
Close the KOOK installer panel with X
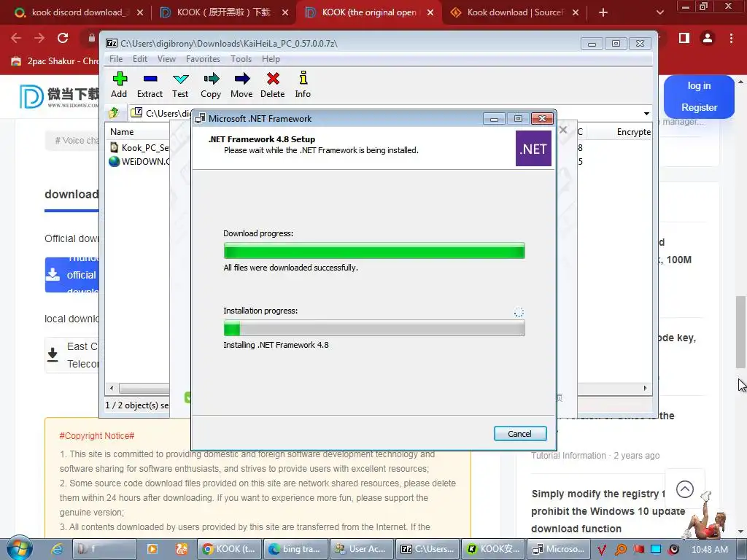(x=563, y=130)
